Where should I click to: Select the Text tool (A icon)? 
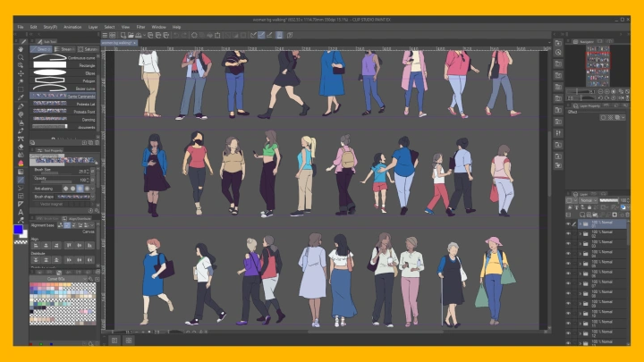(21, 212)
